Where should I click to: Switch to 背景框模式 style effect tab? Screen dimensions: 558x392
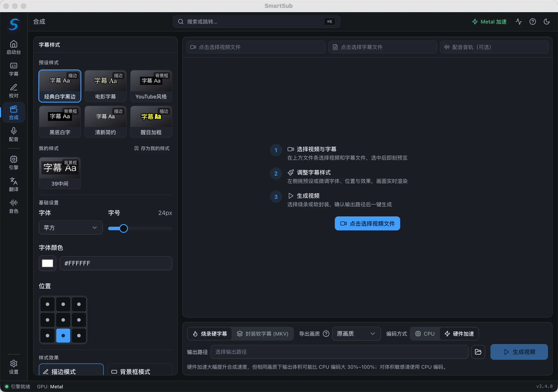click(x=139, y=370)
